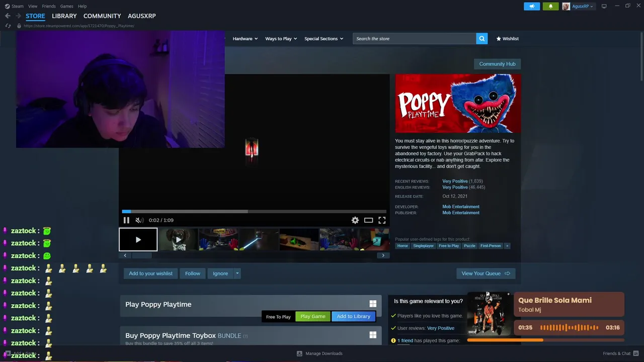Expand the Special Sections dropdown
This screenshot has height=362, width=644.
click(324, 39)
